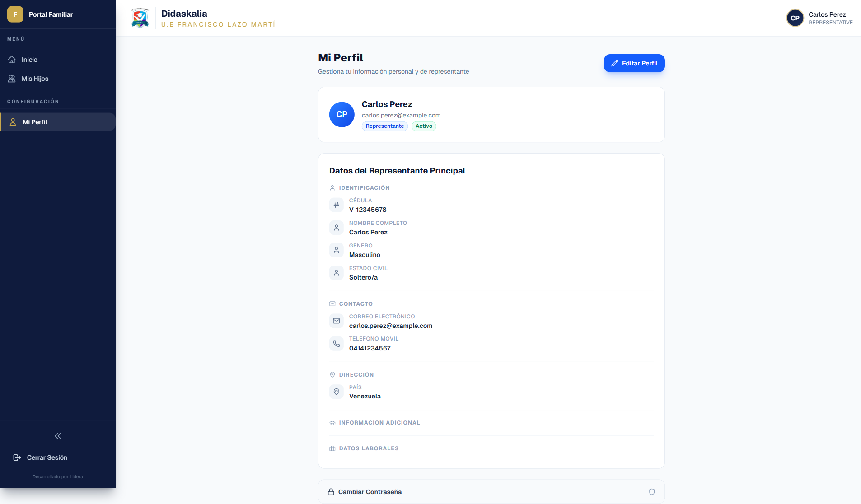Click the briefcase icon beside Datos Laborales
This screenshot has width=861, height=504.
332,448
